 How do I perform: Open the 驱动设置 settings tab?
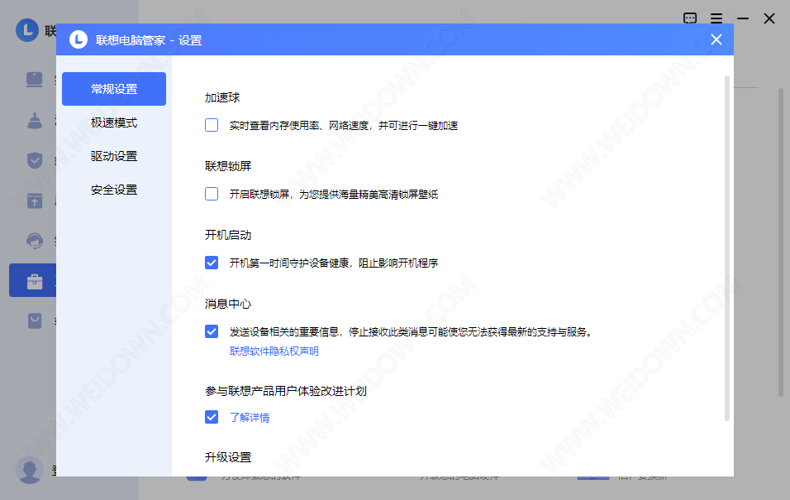(x=114, y=156)
